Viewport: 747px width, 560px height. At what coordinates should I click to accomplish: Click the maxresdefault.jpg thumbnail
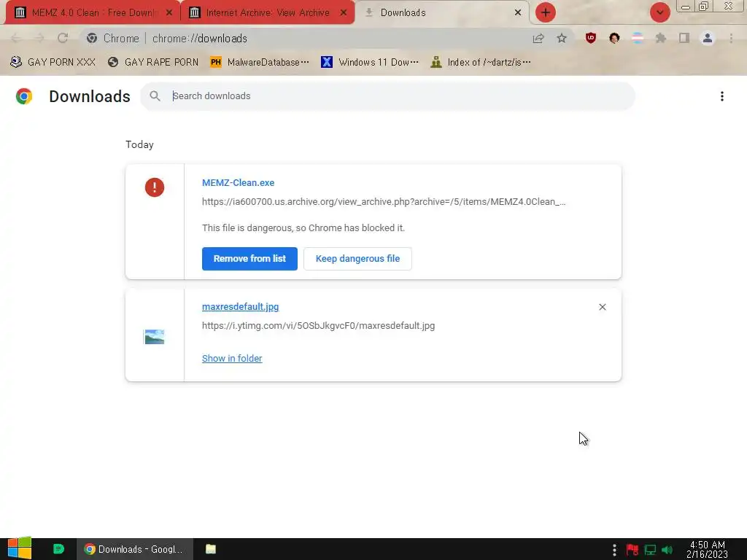[x=155, y=337]
